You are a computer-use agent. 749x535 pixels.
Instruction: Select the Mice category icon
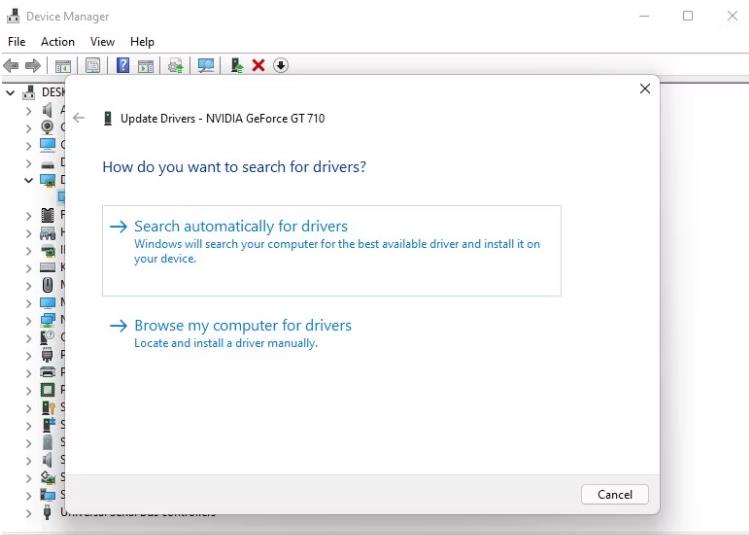point(47,285)
